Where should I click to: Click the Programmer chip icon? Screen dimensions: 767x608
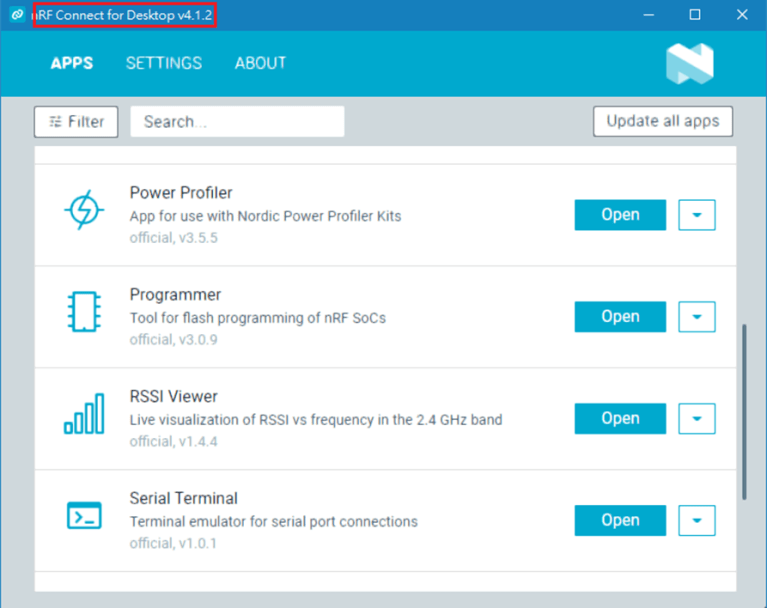84,312
